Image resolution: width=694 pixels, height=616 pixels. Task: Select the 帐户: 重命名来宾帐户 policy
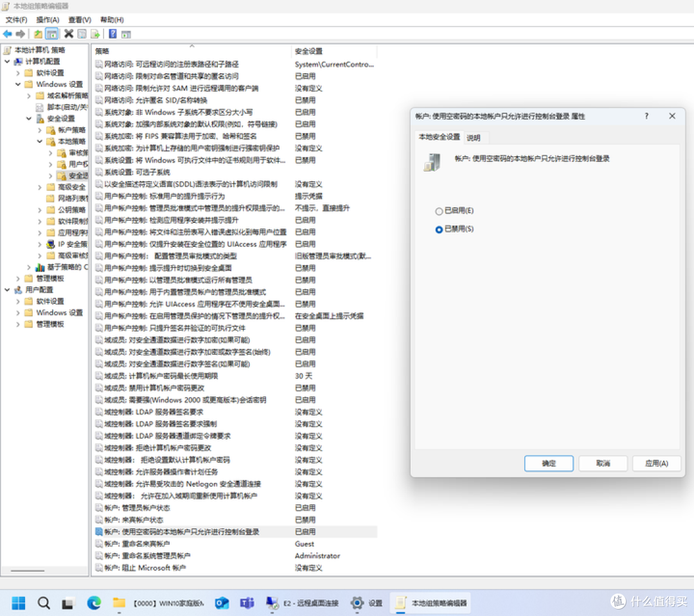138,544
